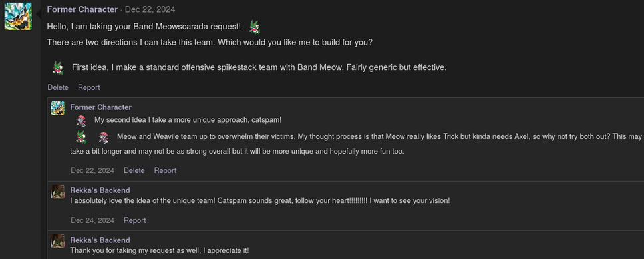Click the Dec 24, 2024 reply timestamp
This screenshot has height=259, width=644.
tap(92, 220)
